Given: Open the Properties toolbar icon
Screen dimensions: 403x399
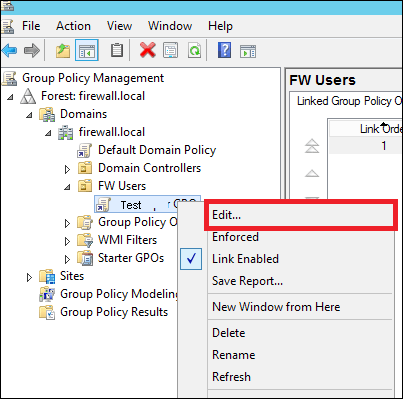Looking at the screenshot, I should pyautogui.click(x=171, y=50).
